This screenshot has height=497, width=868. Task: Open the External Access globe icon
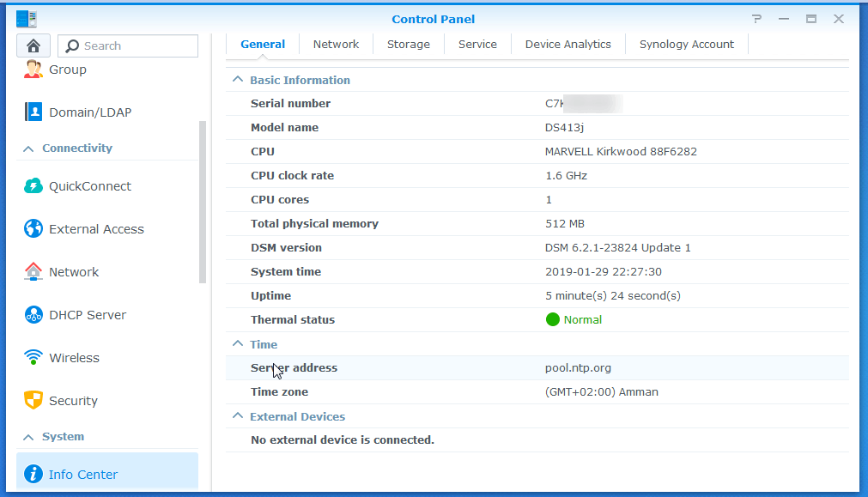coord(33,229)
